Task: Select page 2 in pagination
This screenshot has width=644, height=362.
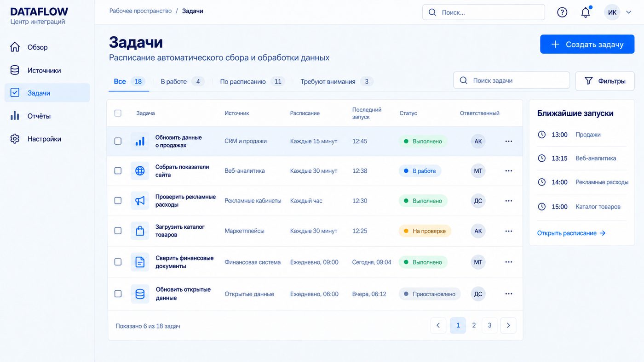Action: click(x=474, y=325)
